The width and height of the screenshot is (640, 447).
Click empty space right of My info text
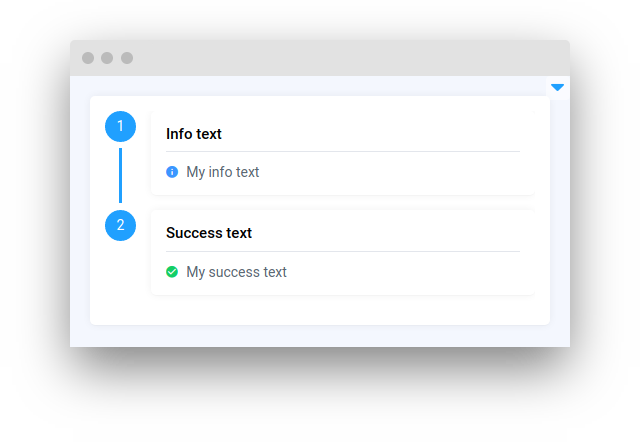400,172
